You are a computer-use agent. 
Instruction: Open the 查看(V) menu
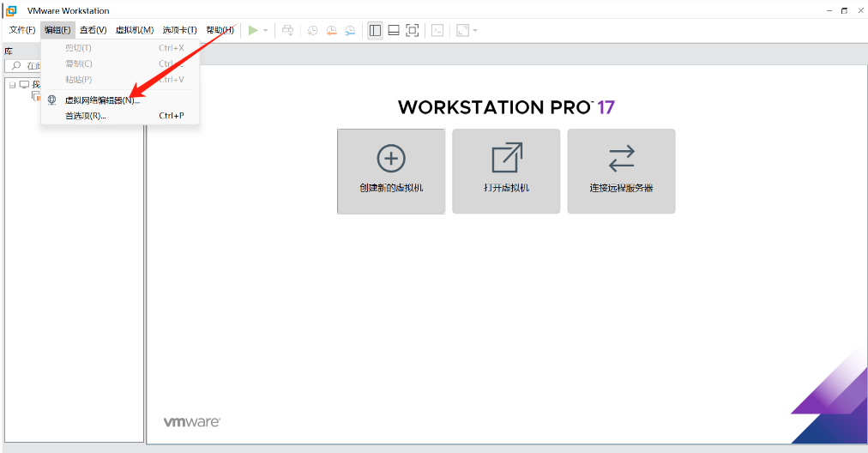click(93, 30)
